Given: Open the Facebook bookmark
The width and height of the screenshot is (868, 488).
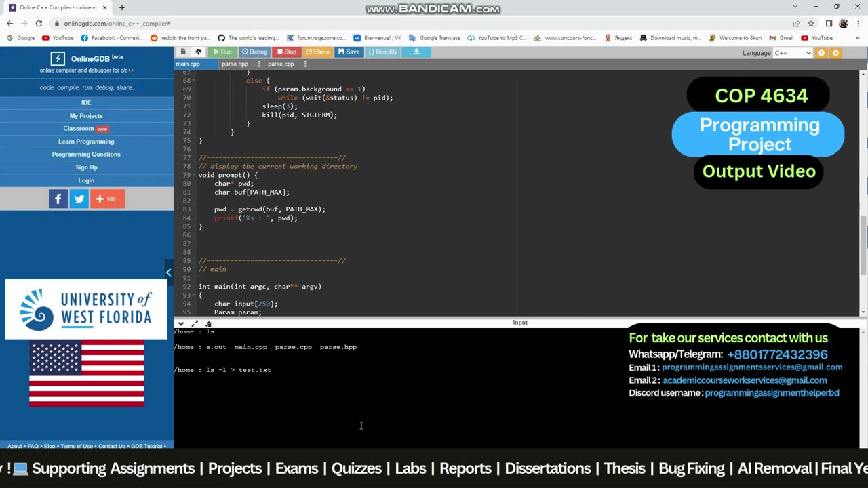Looking at the screenshot, I should click(x=111, y=38).
